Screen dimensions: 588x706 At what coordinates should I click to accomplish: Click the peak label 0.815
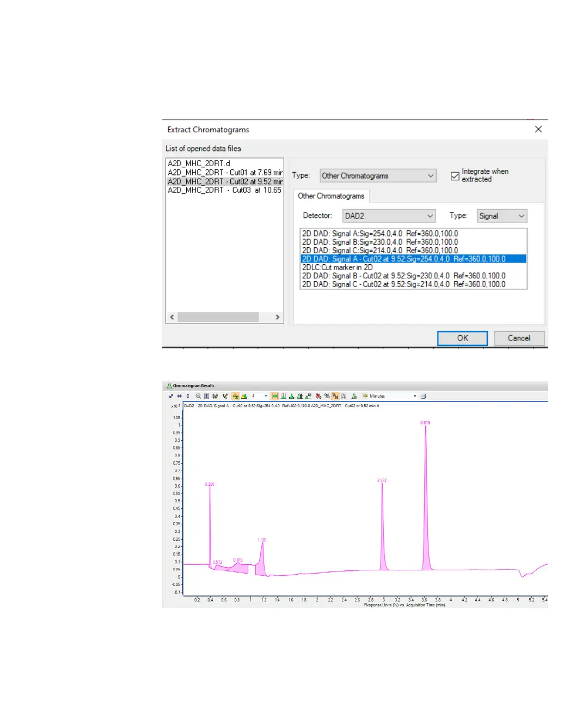point(238,560)
